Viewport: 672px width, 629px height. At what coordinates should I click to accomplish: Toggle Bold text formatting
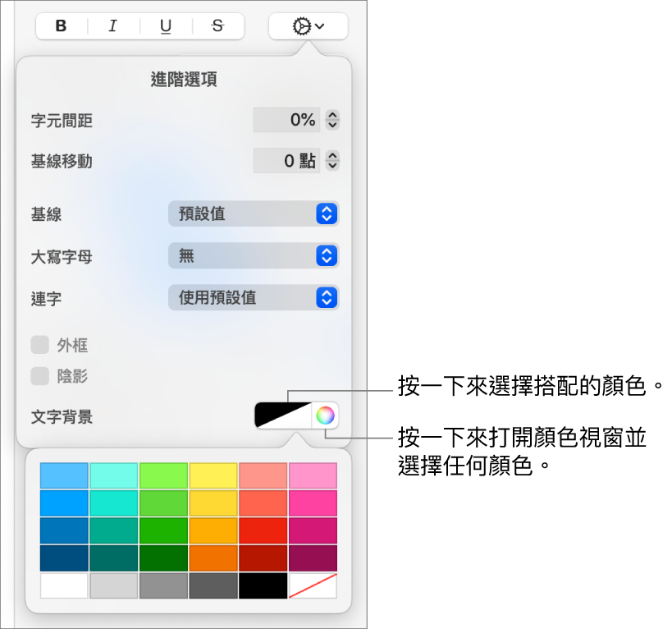tap(62, 26)
